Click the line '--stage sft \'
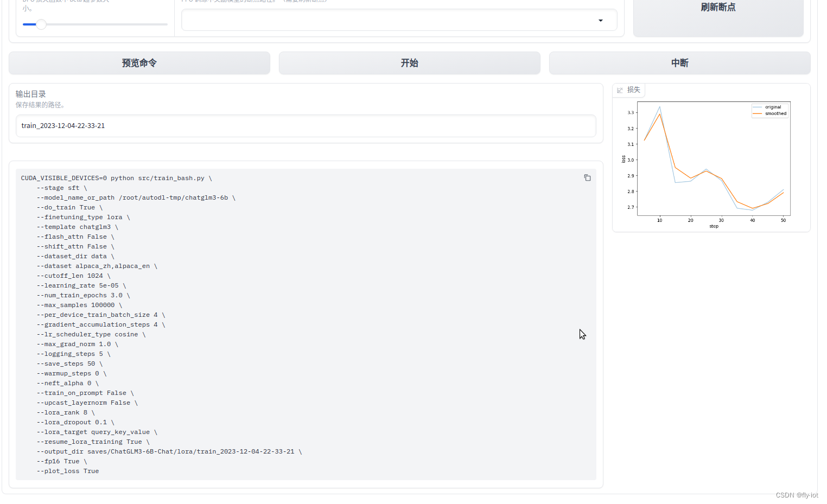 (62, 188)
